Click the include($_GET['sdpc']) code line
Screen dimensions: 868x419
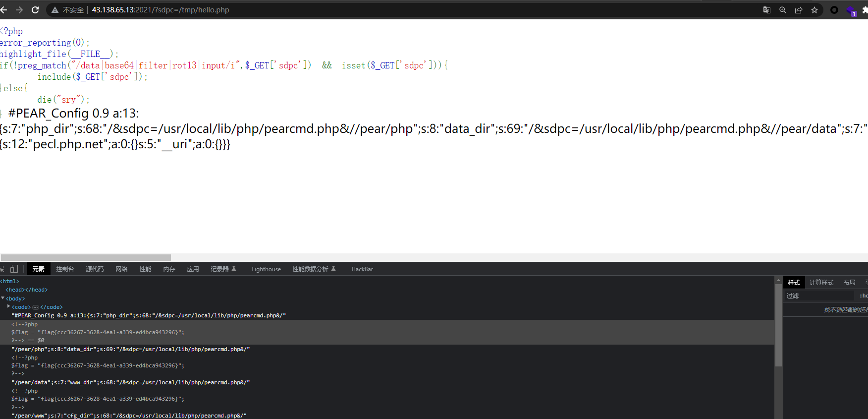(92, 77)
